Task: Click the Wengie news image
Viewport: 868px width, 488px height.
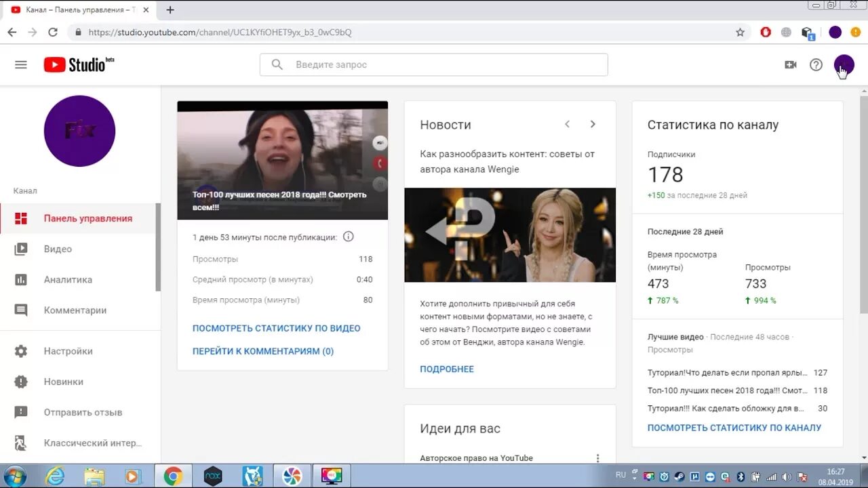Action: [x=510, y=235]
